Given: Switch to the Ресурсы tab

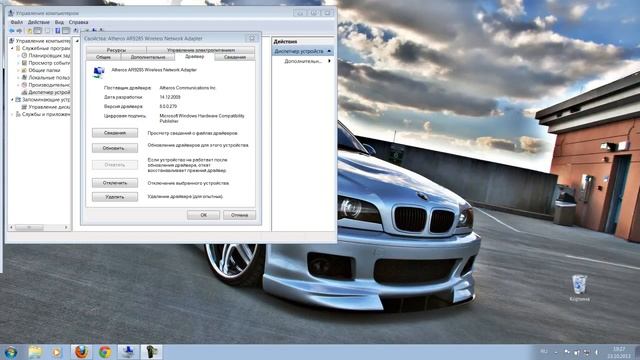Looking at the screenshot, I should (116, 50).
